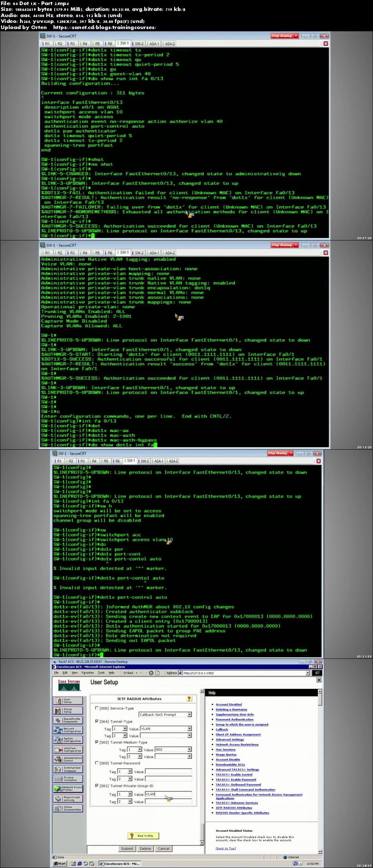Screen dimensions: 373x868
Task: Uncheck the [064] Tunnel-Type checkbox
Action: pyautogui.click(x=97, y=721)
